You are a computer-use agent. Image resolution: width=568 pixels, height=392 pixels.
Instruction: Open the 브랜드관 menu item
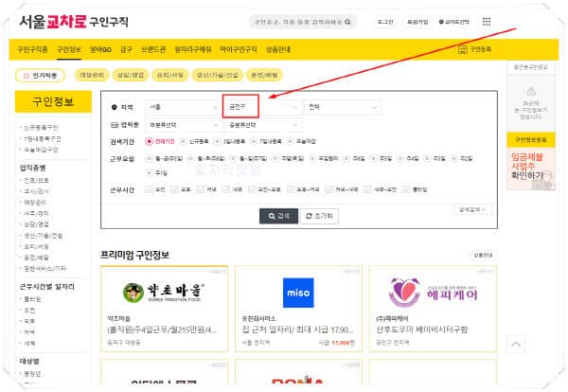pos(153,49)
